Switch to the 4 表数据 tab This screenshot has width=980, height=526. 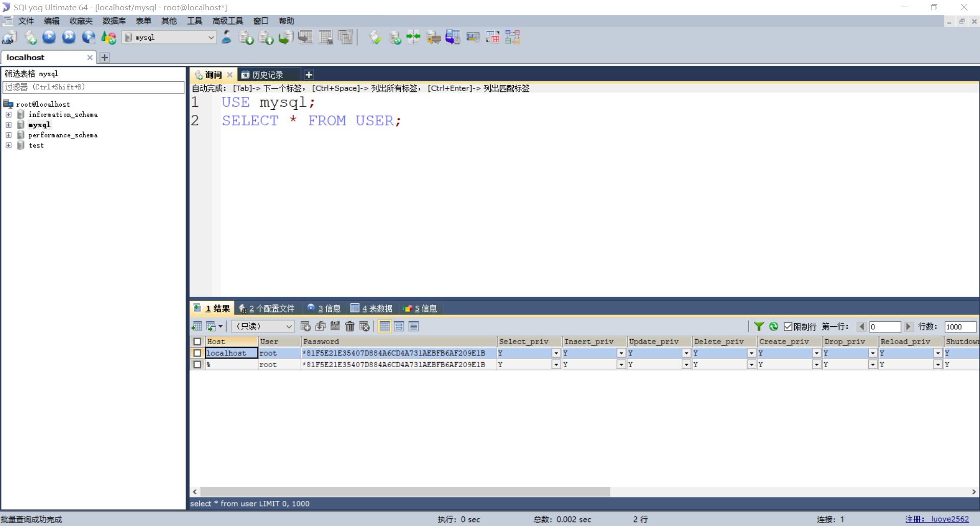click(x=376, y=308)
